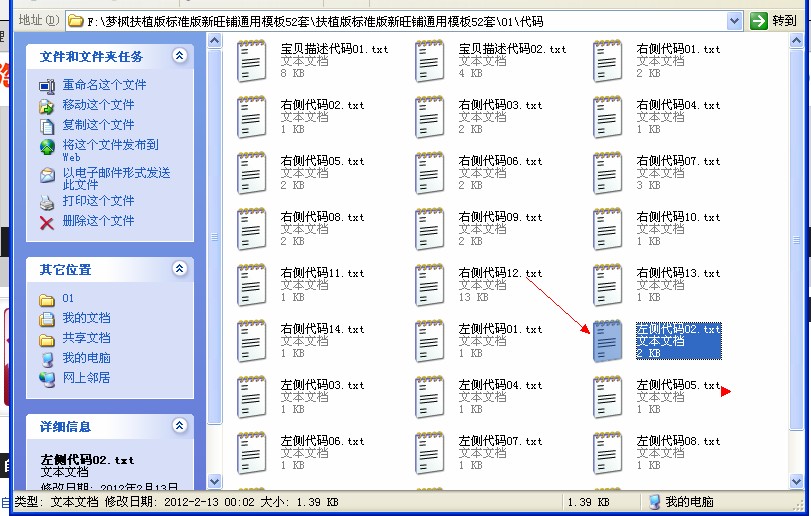Collapse the 详细信息 panel
The width and height of the screenshot is (811, 516).
click(x=179, y=426)
